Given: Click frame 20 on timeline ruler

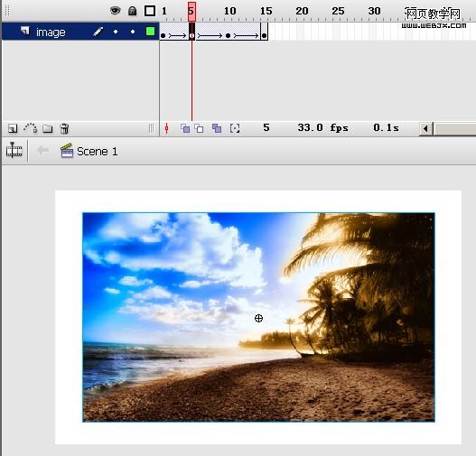Looking at the screenshot, I should pyautogui.click(x=302, y=11).
